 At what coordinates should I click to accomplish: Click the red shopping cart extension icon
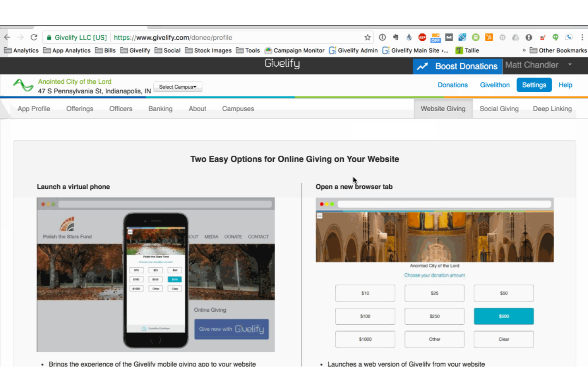tap(542, 37)
